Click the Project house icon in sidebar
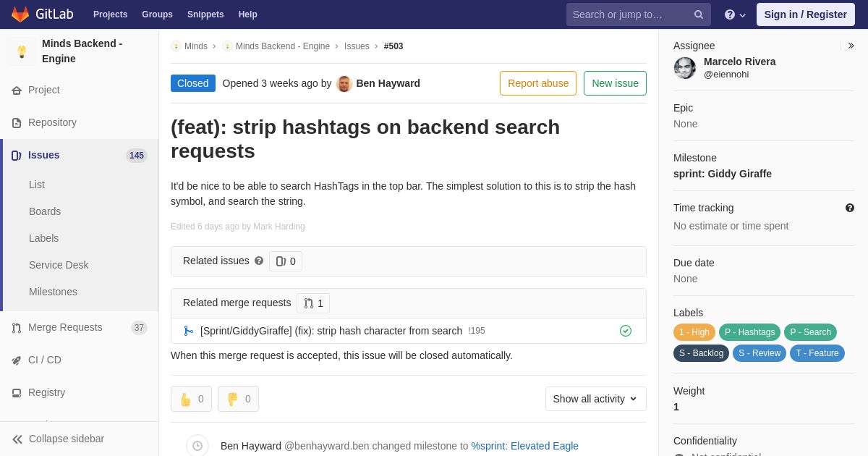Viewport: 868px width, 456px height. [17, 90]
